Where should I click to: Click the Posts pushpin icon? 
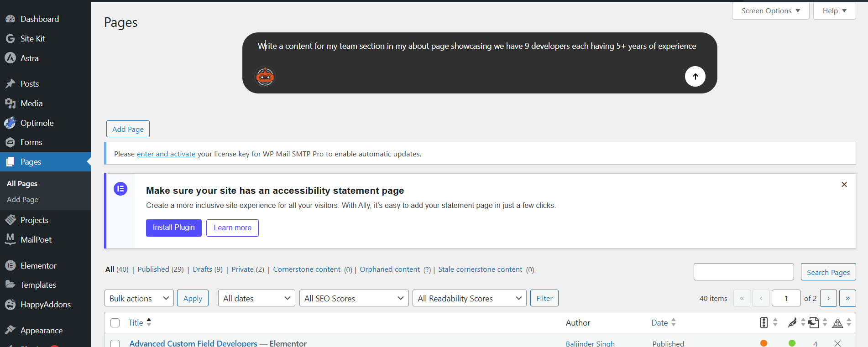pyautogui.click(x=10, y=84)
